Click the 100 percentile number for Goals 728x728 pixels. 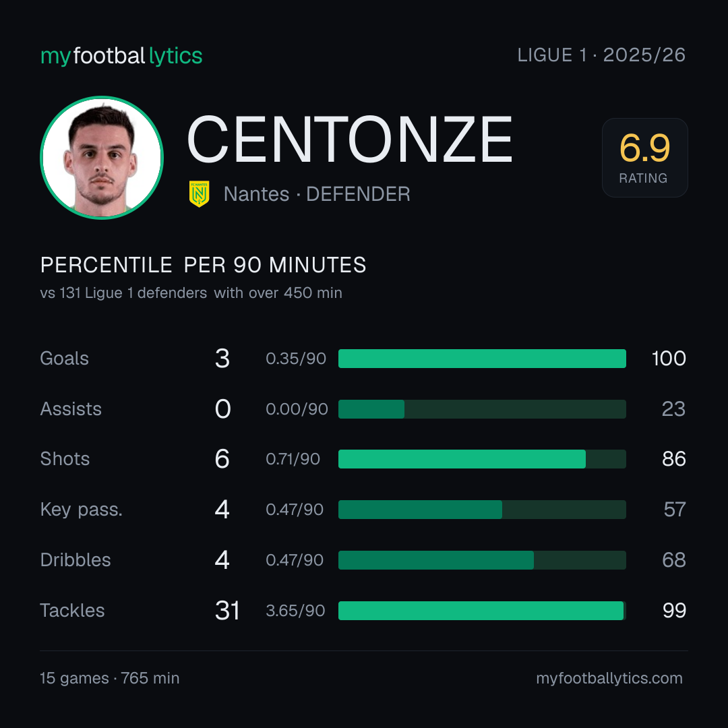click(x=669, y=359)
